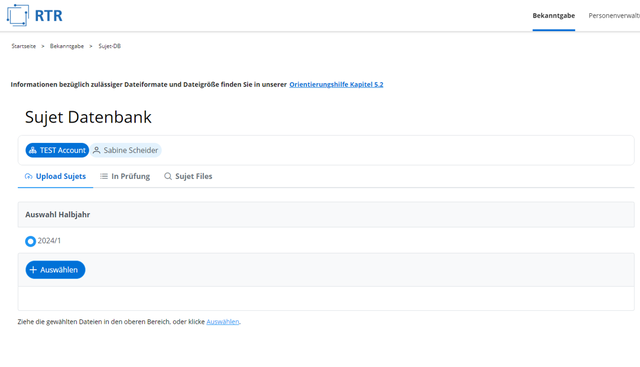Click the plus icon in Auswählen button

[33, 270]
